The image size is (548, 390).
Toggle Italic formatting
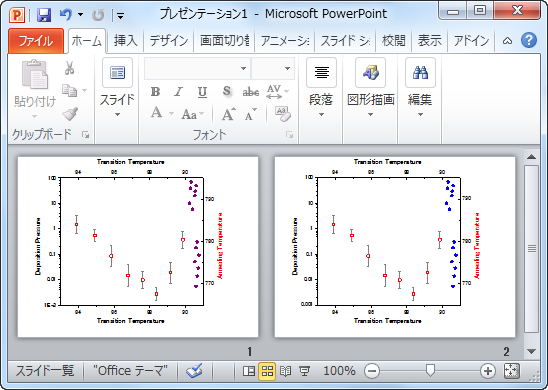(179, 92)
